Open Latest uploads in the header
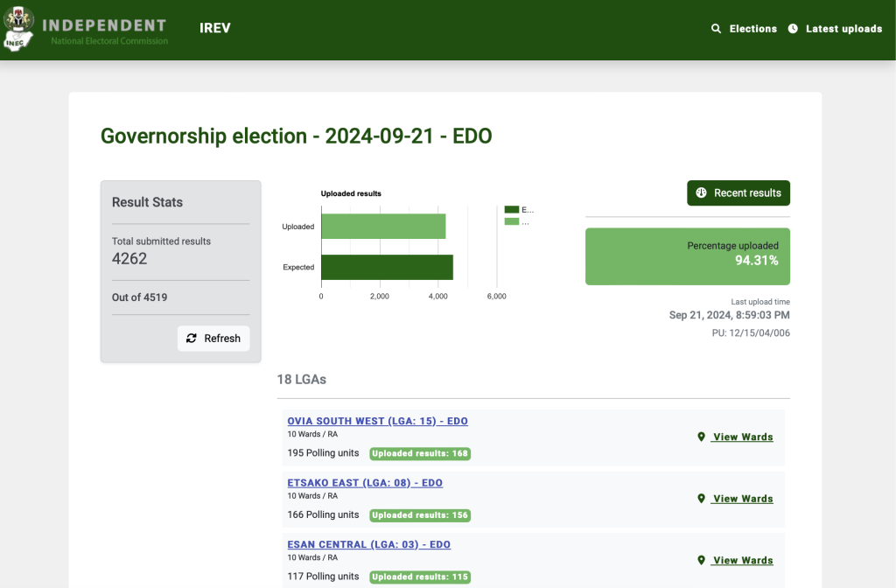The width and height of the screenshot is (896, 588). [x=843, y=29]
